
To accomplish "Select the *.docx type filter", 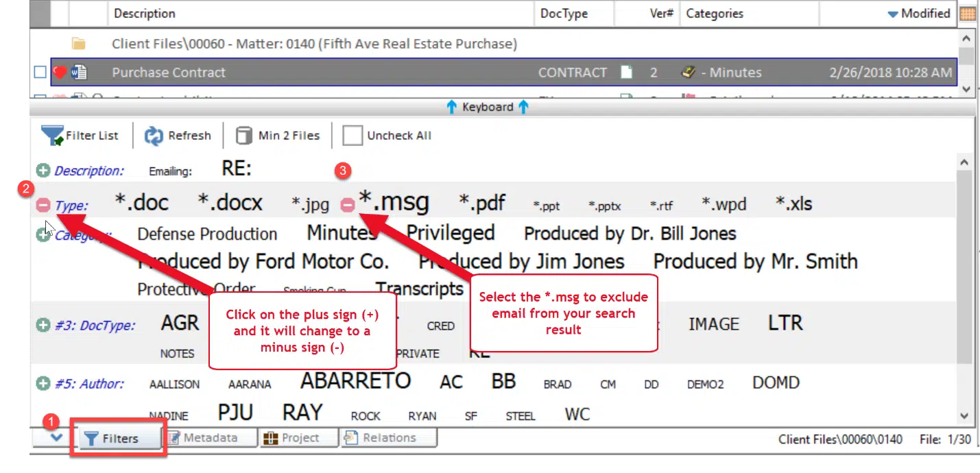I will click(230, 203).
